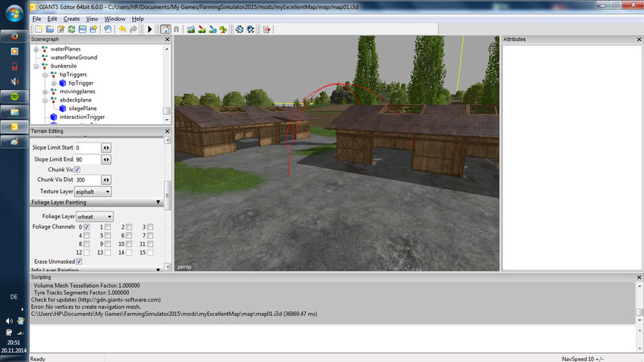Enable Foliage Channel 10
The width and height of the screenshot is (644, 362).
pos(129,245)
